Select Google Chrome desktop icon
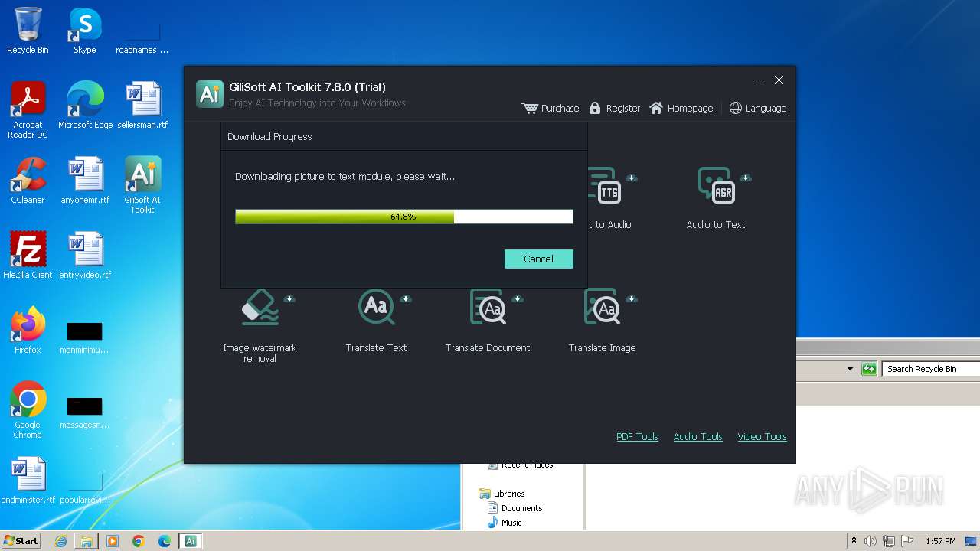Viewport: 980px width, 551px height. [28, 410]
